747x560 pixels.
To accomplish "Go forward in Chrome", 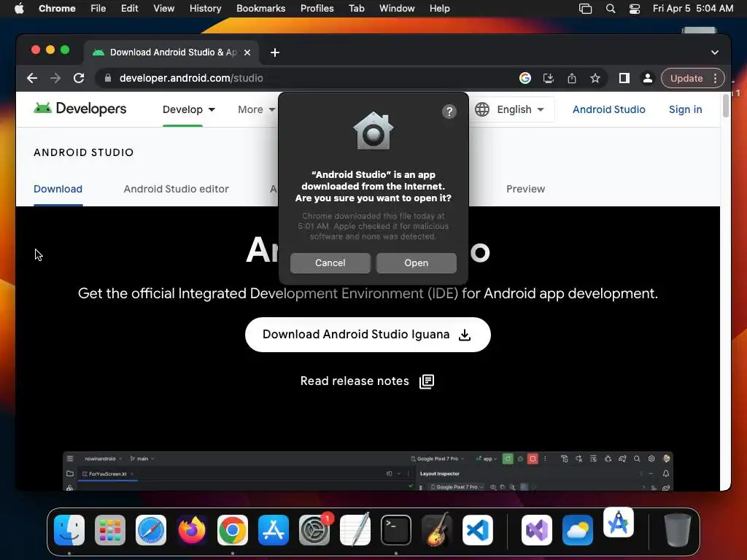I will (x=55, y=78).
